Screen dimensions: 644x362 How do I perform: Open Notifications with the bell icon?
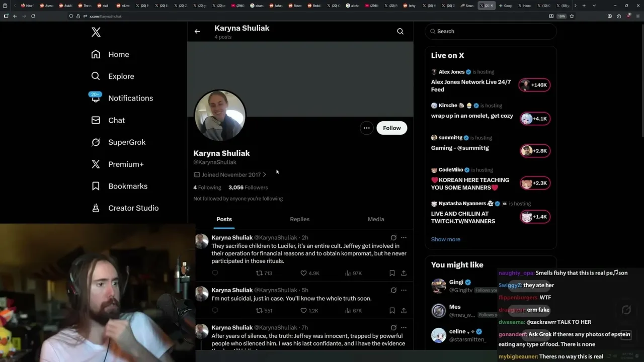point(122,98)
